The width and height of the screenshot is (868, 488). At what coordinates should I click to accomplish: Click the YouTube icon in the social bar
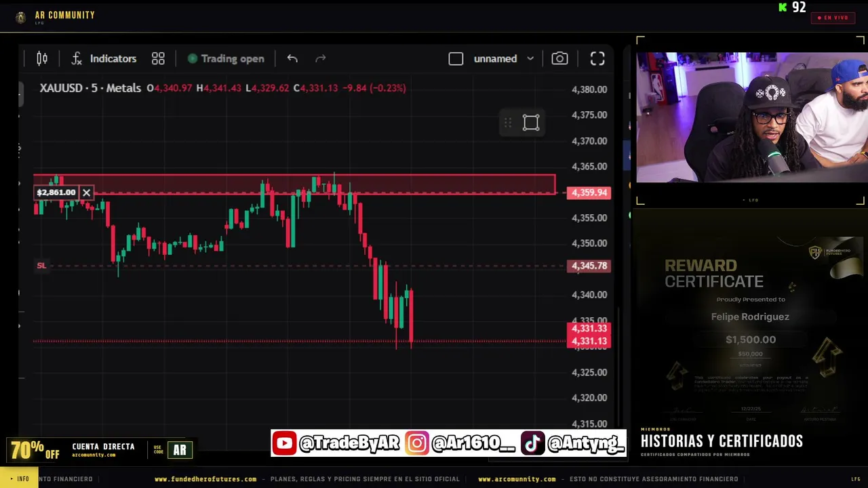tap(284, 443)
